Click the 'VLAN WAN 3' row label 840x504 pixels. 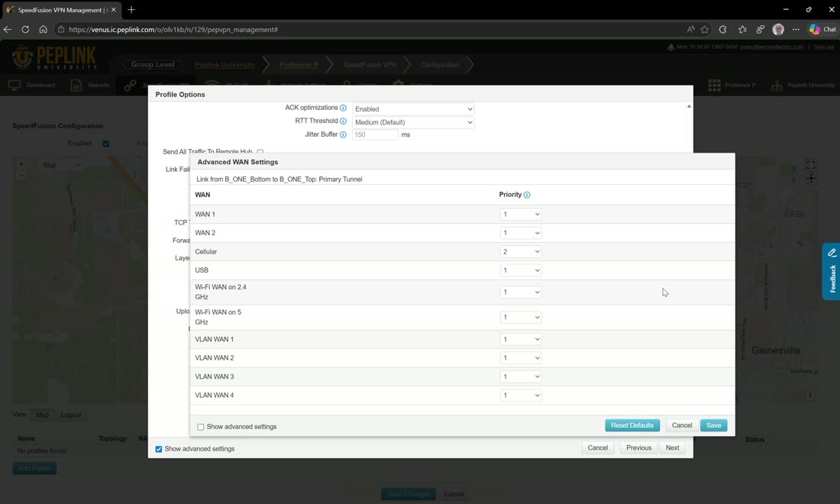[x=215, y=376]
